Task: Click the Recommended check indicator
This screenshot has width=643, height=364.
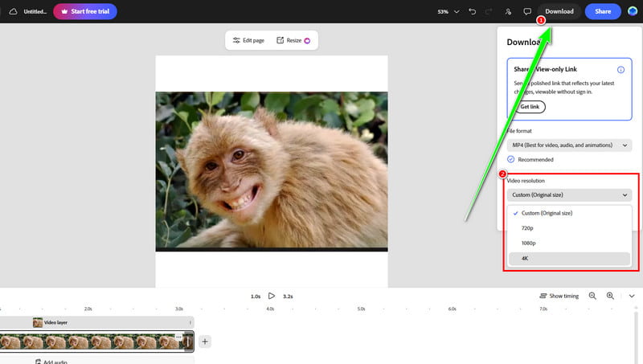Action: 510,159
